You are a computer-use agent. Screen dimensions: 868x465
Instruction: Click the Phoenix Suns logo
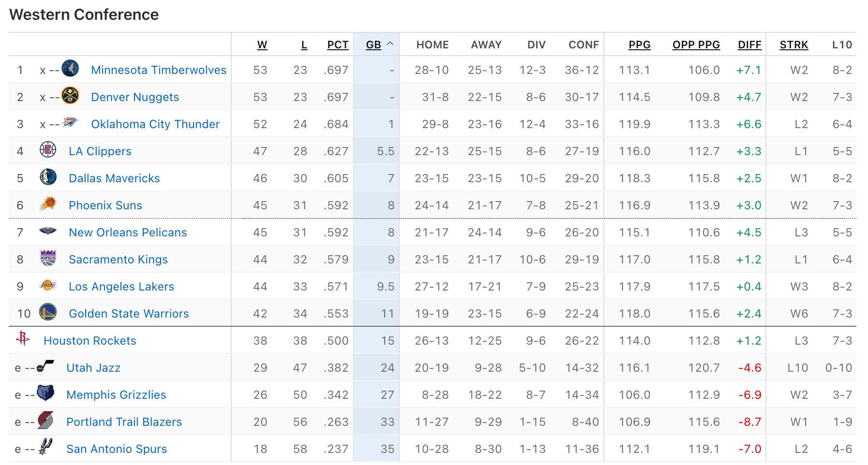pos(48,204)
